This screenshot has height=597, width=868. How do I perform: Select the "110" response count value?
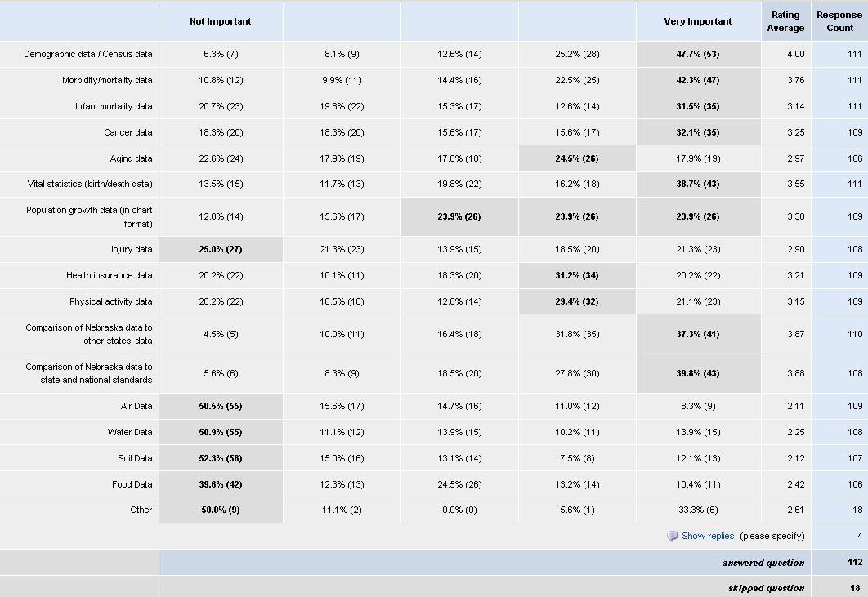point(855,334)
